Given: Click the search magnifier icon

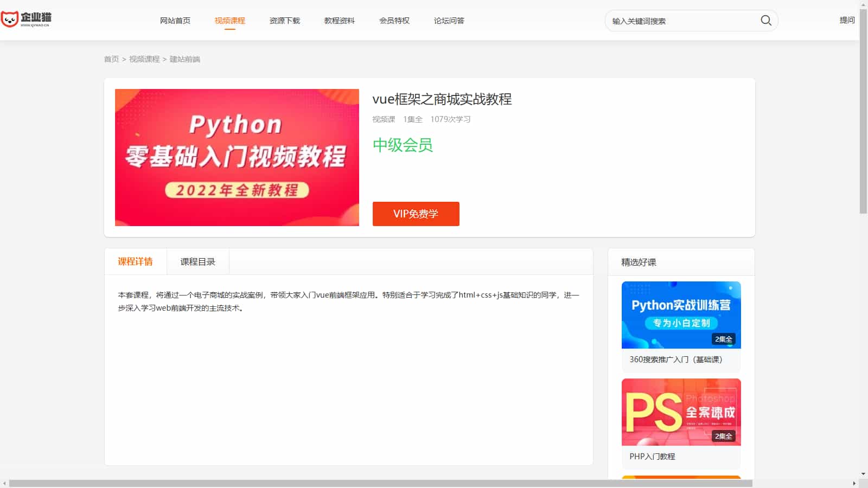Looking at the screenshot, I should (x=765, y=21).
